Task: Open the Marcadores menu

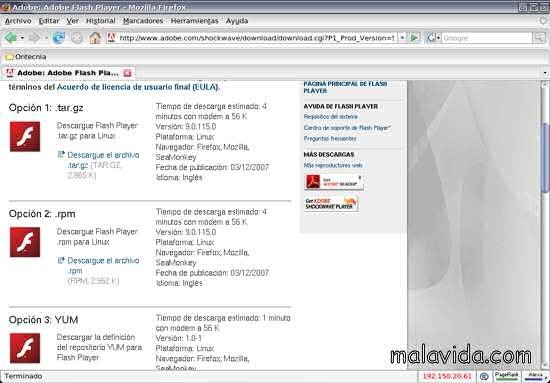Action: (143, 21)
